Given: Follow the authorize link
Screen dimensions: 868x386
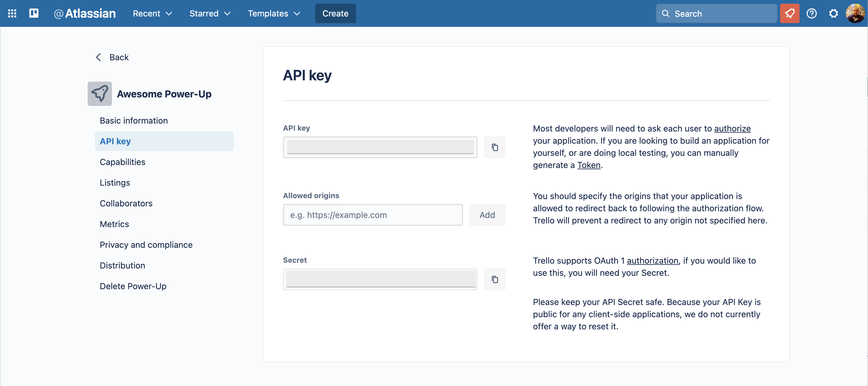Looking at the screenshot, I should 732,129.
